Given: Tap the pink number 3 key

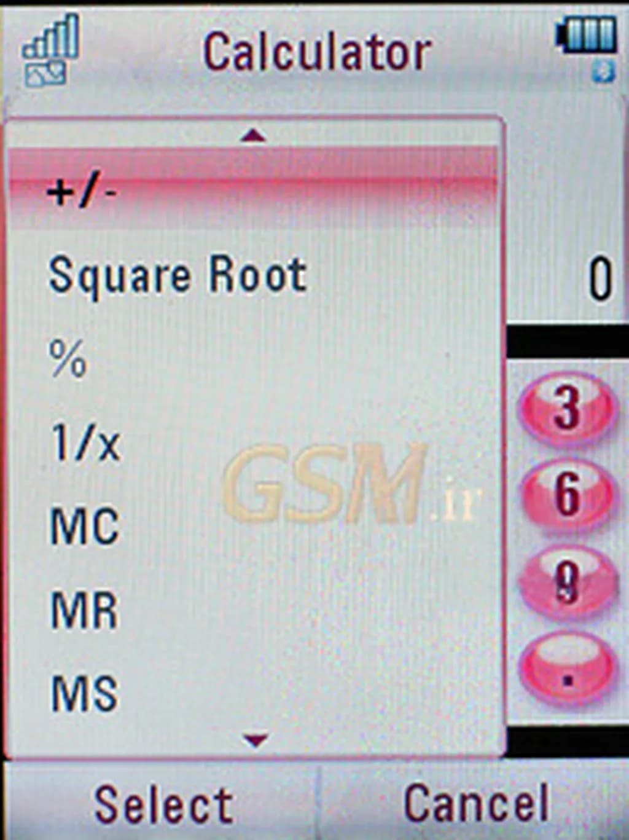Looking at the screenshot, I should [566, 408].
